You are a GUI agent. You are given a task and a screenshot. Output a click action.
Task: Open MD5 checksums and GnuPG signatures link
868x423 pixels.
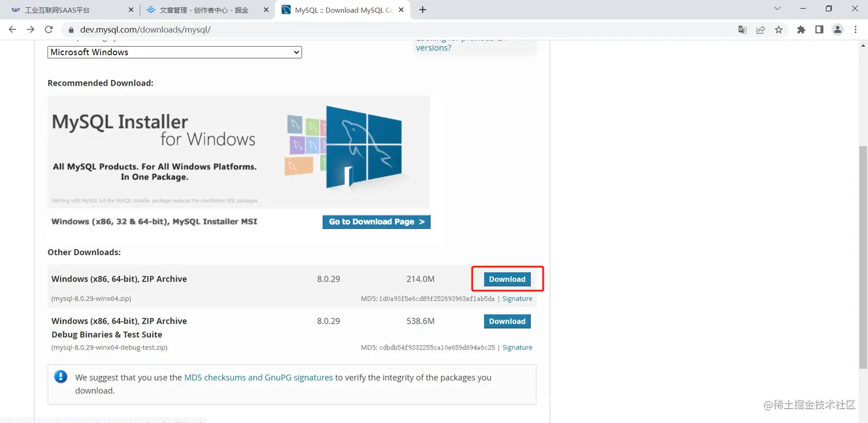pyautogui.click(x=258, y=378)
